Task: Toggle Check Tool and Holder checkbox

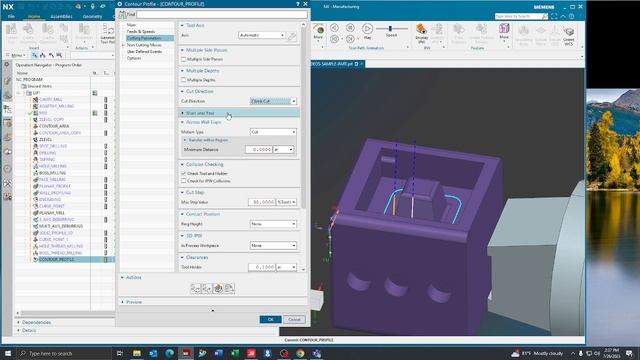Action: tap(184, 173)
